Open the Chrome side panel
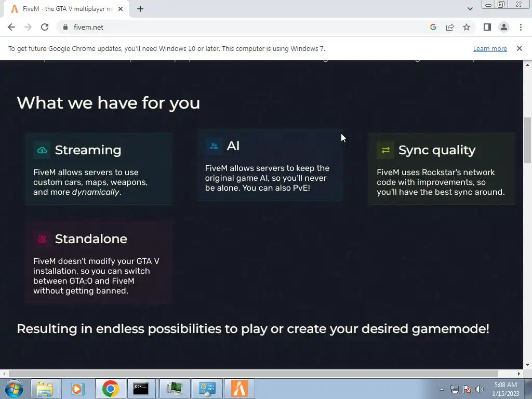 point(487,27)
